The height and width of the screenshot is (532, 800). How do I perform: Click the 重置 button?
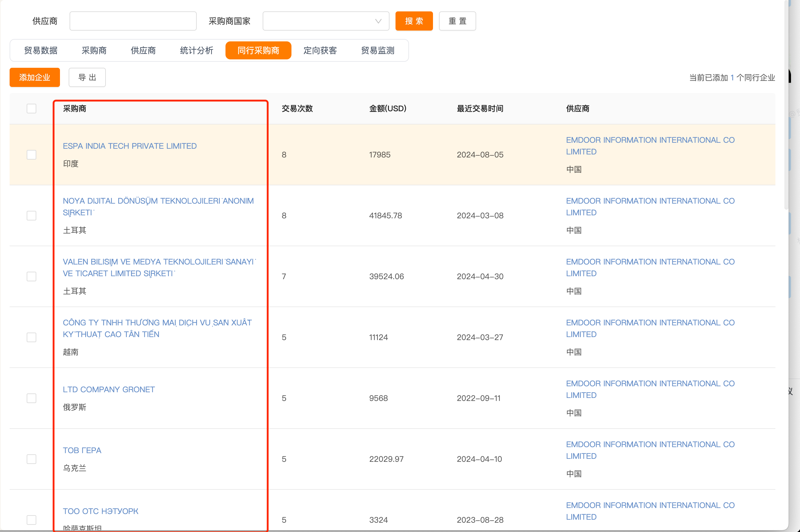coord(457,21)
